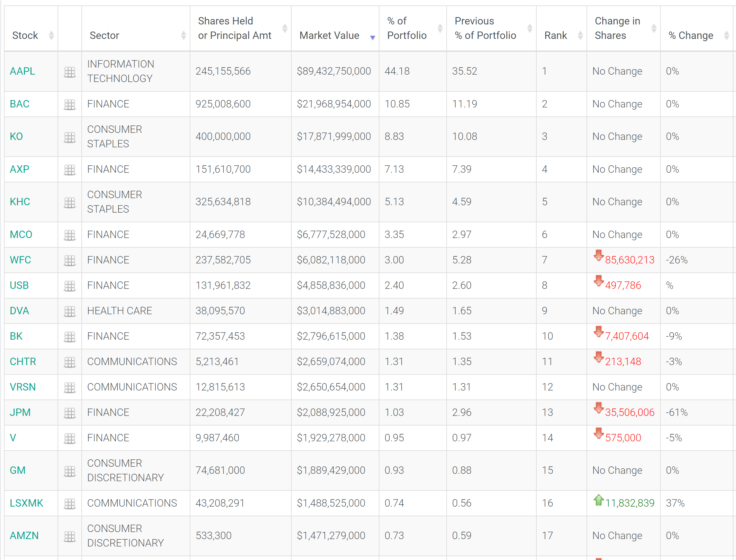Viewport: 736px width, 560px height.
Task: Open the grid icon in the MCO row
Action: click(x=70, y=235)
